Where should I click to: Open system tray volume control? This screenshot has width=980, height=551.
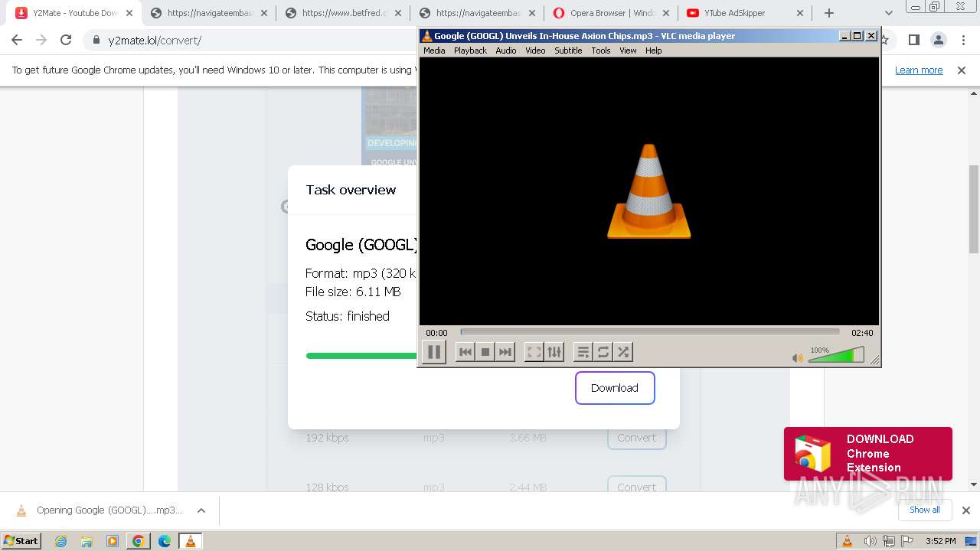(870, 541)
